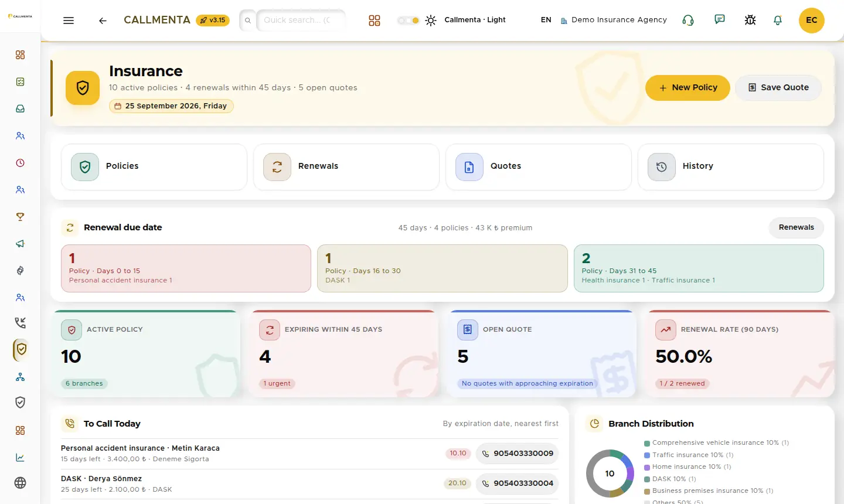Click the yellow shield tile beside Insurance heading
This screenshot has width=844, height=504.
[x=83, y=88]
